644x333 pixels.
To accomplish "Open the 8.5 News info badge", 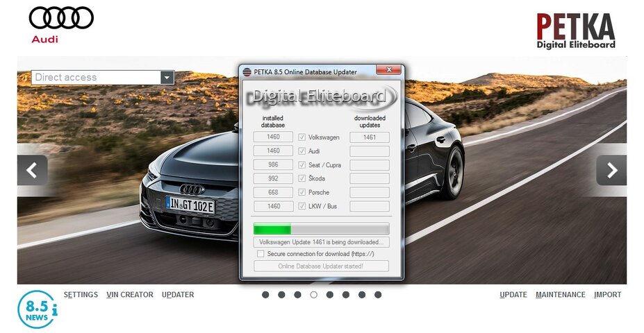I will (x=37, y=309).
